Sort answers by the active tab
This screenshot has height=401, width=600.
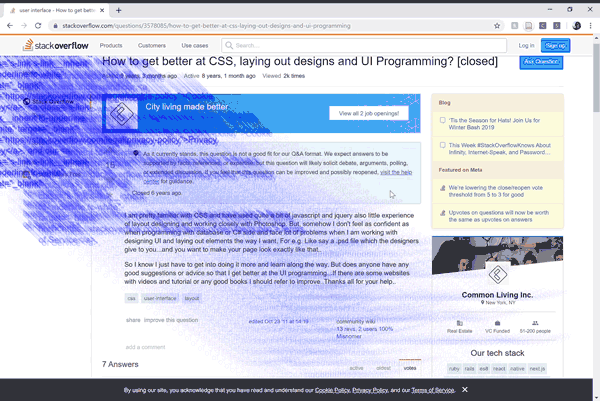(x=356, y=368)
